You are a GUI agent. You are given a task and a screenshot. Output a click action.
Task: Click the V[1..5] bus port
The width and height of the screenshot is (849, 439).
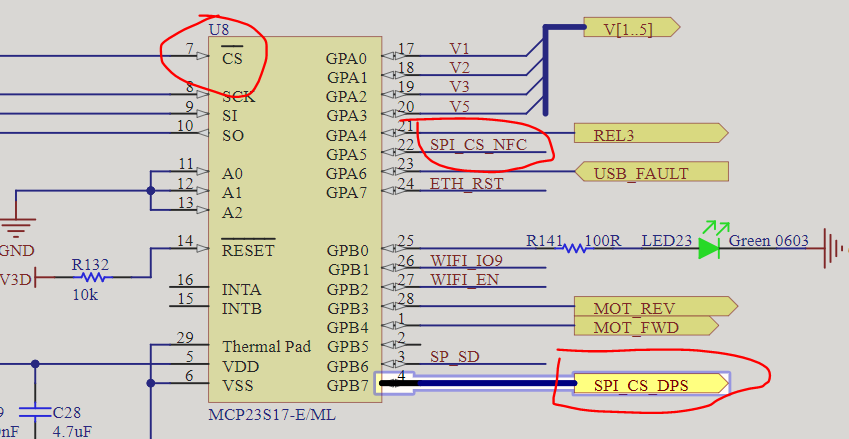(x=632, y=27)
